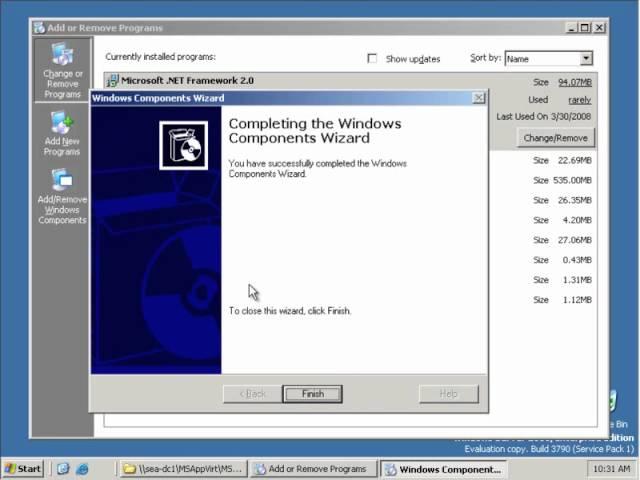Open the Start menu
Viewport: 640px width, 480px height.
pyautogui.click(x=23, y=469)
